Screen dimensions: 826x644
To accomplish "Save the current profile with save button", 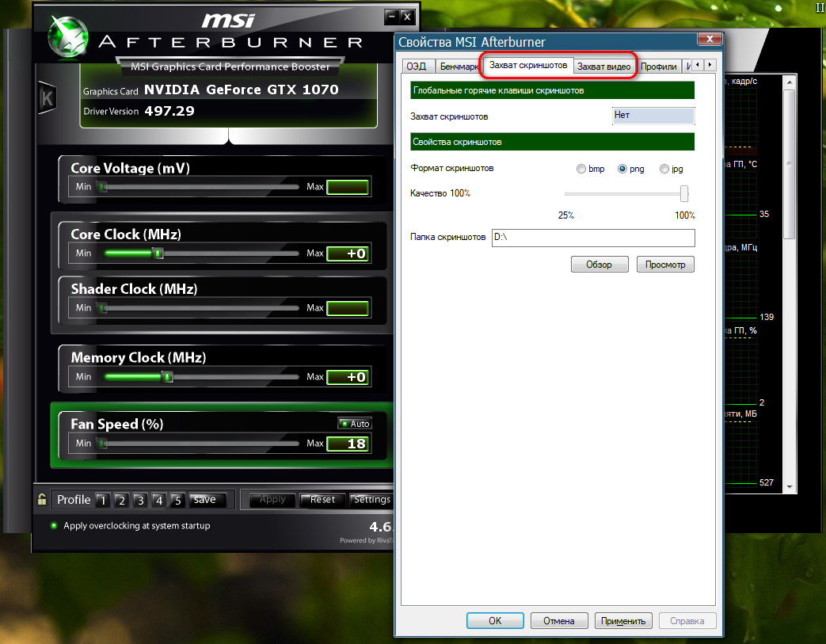I will 208,500.
